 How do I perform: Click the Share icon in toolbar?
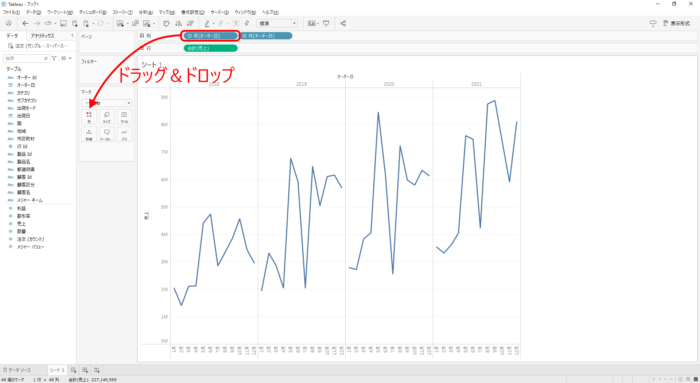pyautogui.click(x=343, y=23)
